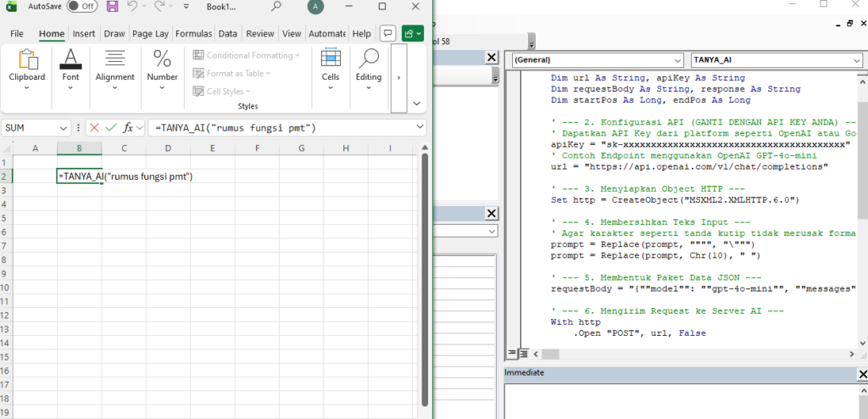Switch to the Data ribbon tab
This screenshot has height=419, width=868.
tap(227, 34)
